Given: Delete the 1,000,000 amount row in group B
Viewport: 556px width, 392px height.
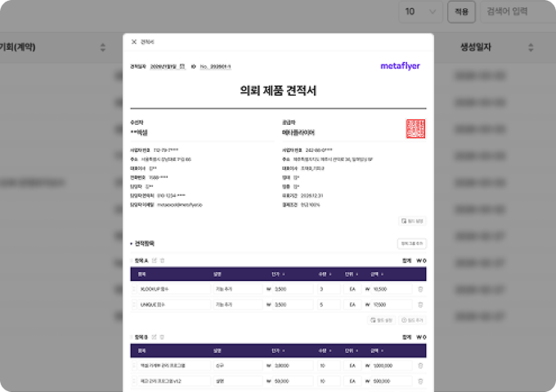Looking at the screenshot, I should click(x=420, y=366).
